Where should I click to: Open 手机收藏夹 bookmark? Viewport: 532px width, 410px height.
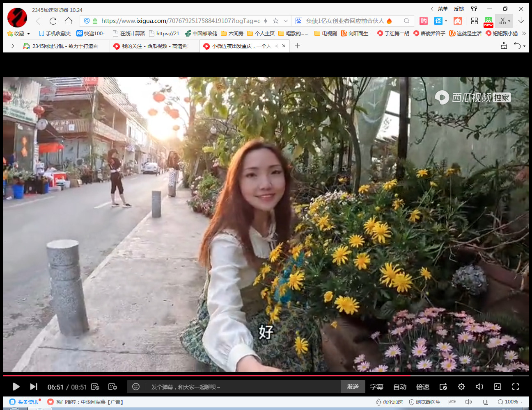pyautogui.click(x=55, y=34)
